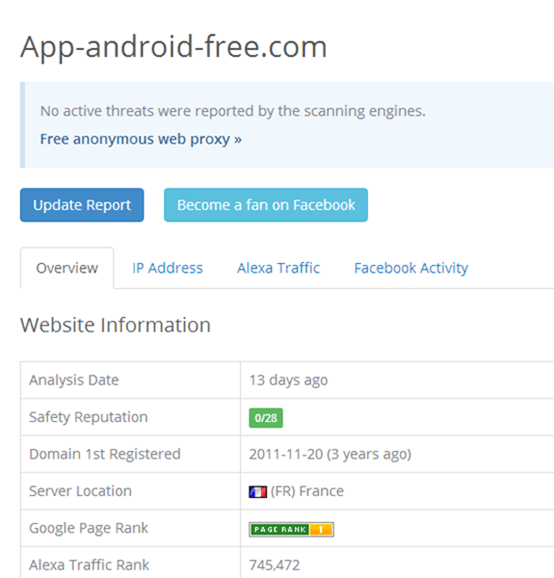Viewport: 554px width, 578px height.
Task: Click the 13 days ago value
Action: click(x=289, y=380)
